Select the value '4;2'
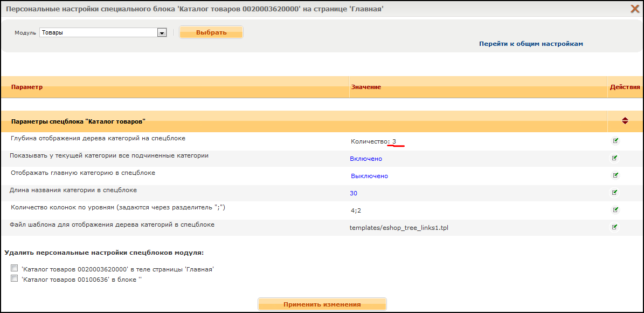 tap(356, 210)
